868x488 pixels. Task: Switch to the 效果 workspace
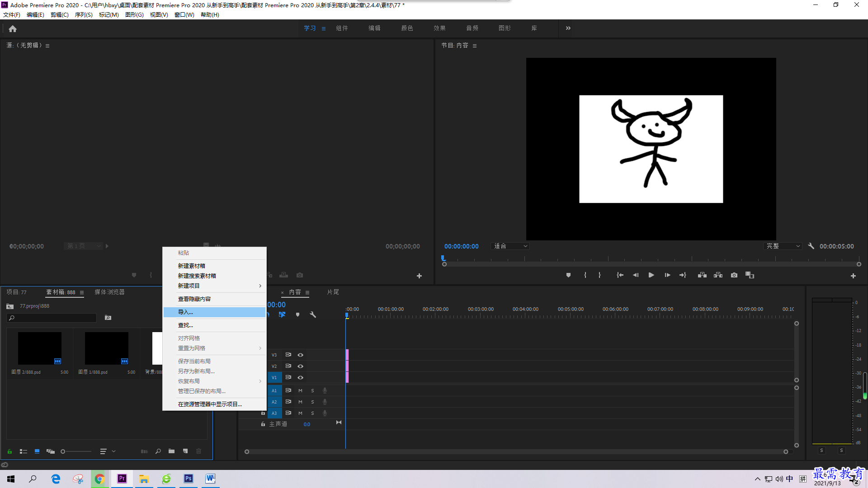pos(439,28)
